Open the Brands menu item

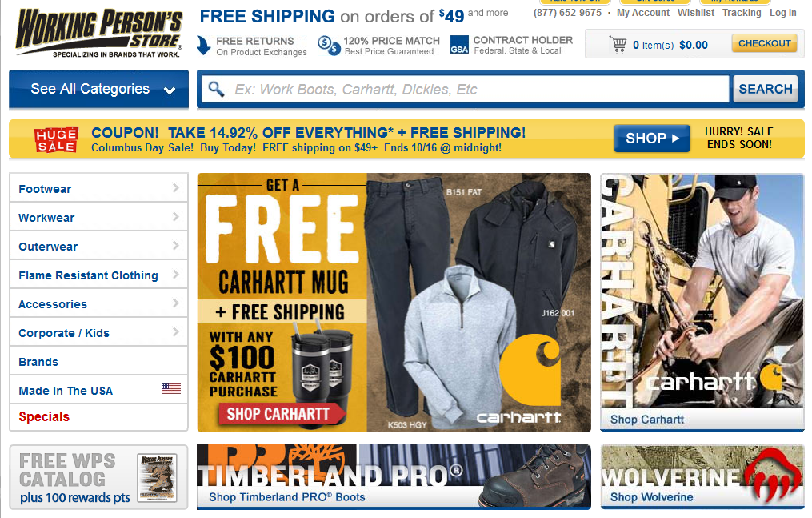[x=98, y=361]
